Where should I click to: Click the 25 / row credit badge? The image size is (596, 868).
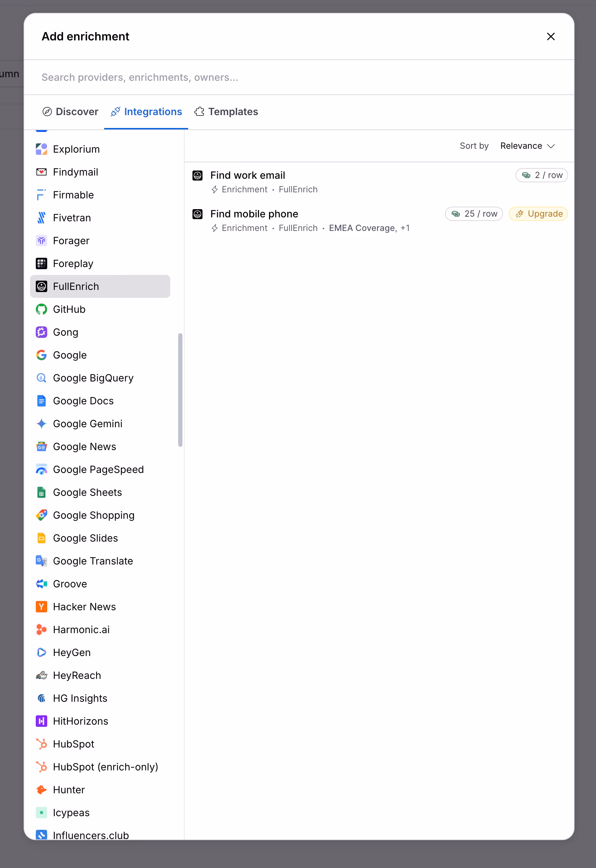474,214
